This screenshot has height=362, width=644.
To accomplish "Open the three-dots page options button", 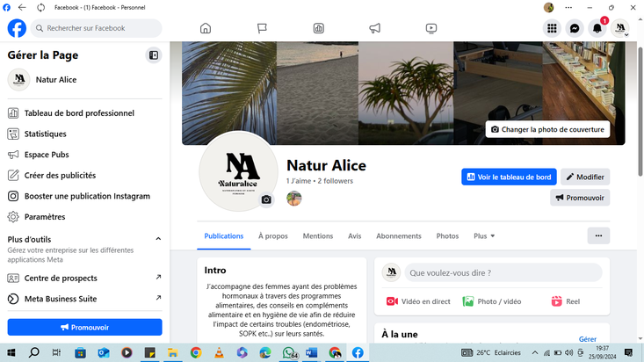I will 598,235.
